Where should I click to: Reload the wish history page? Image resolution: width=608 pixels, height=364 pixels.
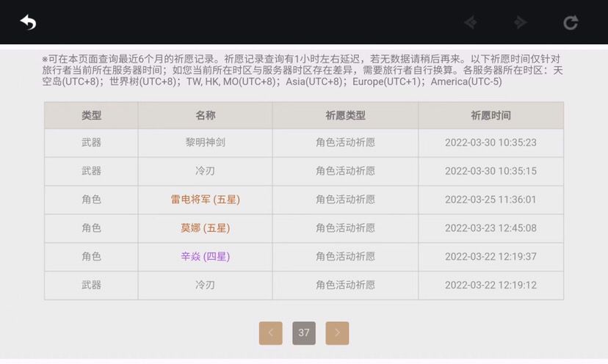pyautogui.click(x=571, y=23)
